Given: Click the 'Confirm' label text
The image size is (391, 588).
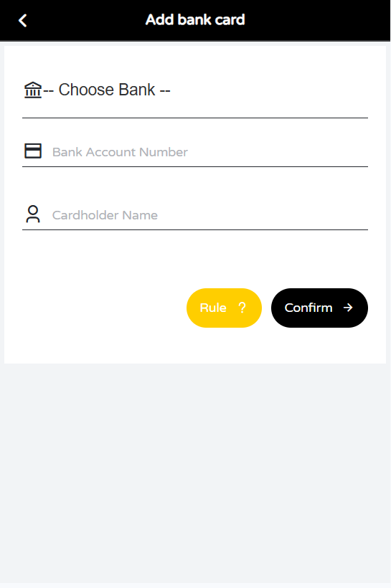Looking at the screenshot, I should [x=308, y=308].
